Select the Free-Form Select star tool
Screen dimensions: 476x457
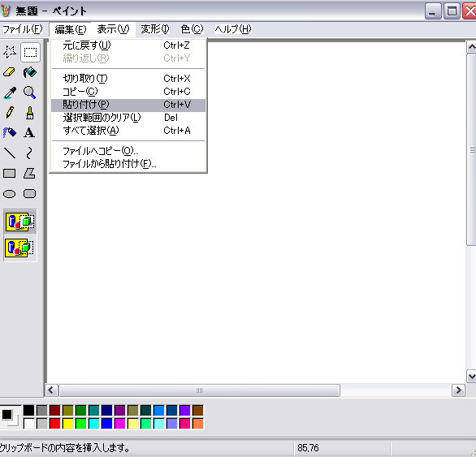10,52
